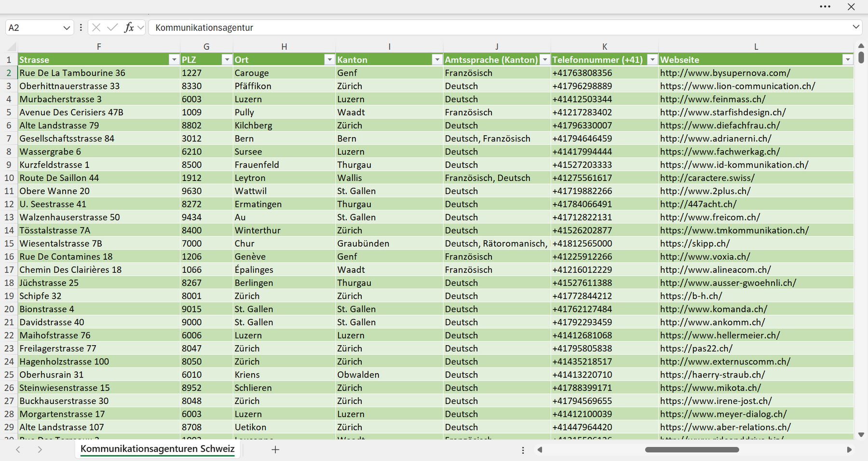The image size is (868, 461).
Task: Select cell Hagenholzstrasse 100
Action: 99,362
